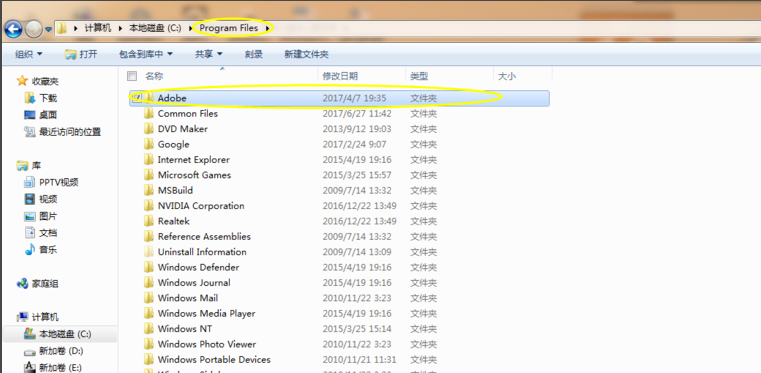Screen dimensions: 761x373
Task: Sort by the 名称 column header
Action: point(154,76)
